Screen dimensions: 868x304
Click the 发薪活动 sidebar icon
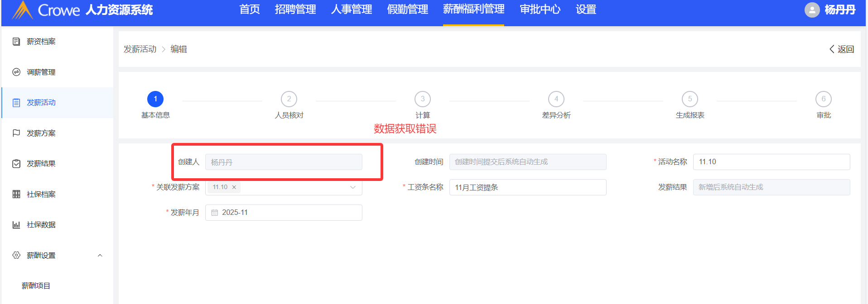pos(16,103)
